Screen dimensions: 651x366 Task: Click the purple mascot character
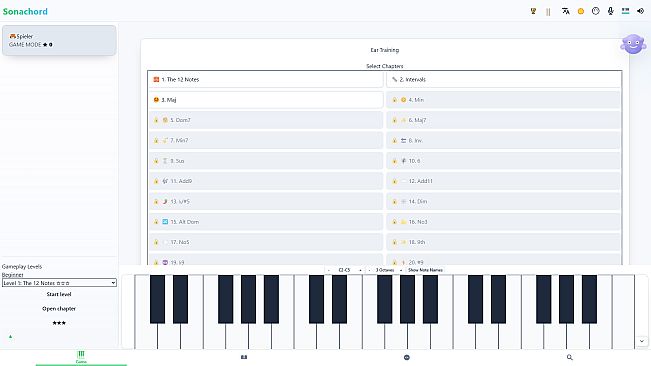[633, 44]
